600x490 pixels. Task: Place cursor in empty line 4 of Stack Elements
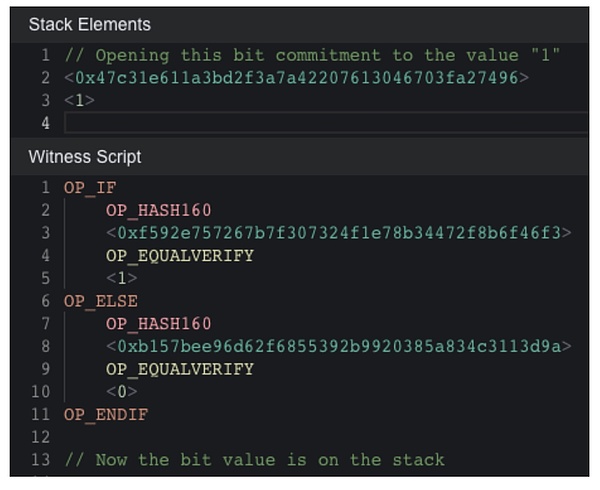(320, 123)
